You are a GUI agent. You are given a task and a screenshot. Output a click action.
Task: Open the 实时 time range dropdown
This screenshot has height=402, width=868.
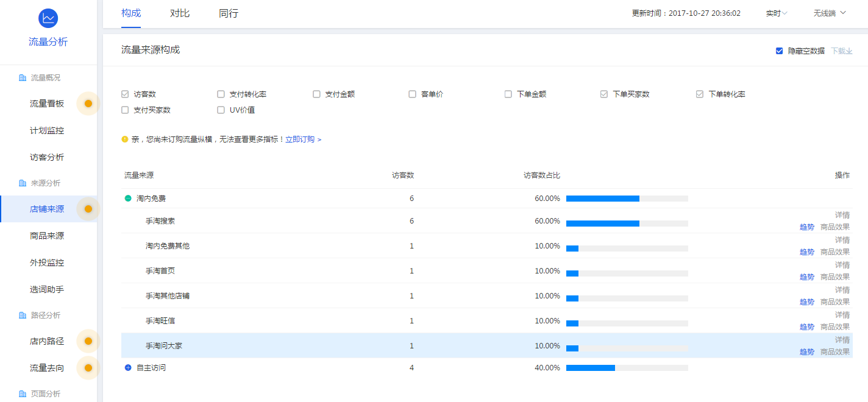click(x=777, y=13)
